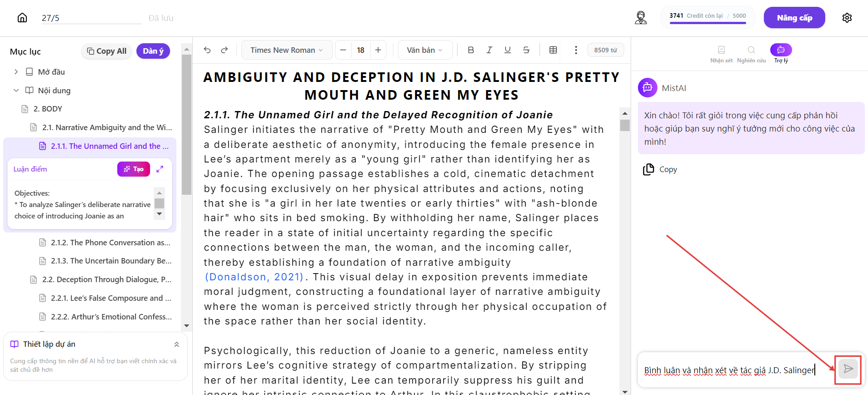Click the Nâng cấp upgrade button

click(794, 18)
